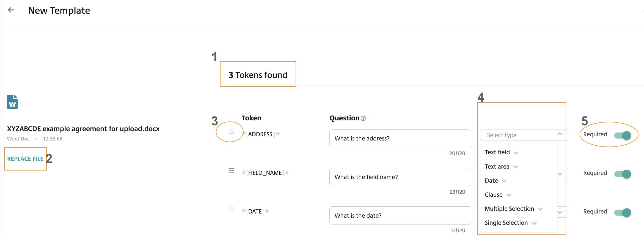Image resolution: width=644 pixels, height=238 pixels.
Task: Click the uploaded docx file name
Action: tap(83, 129)
